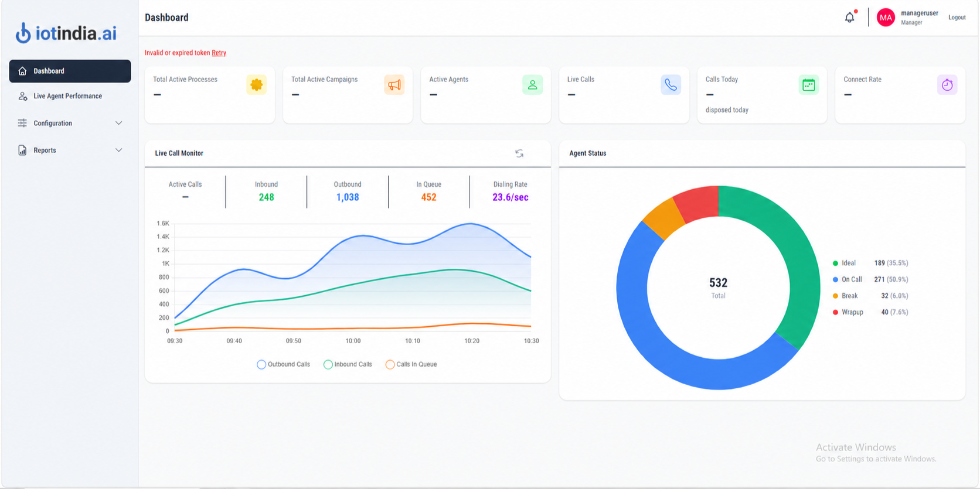The height and width of the screenshot is (489, 980).
Task: Click the Reports chart icon in sidebar
Action: [x=22, y=151]
